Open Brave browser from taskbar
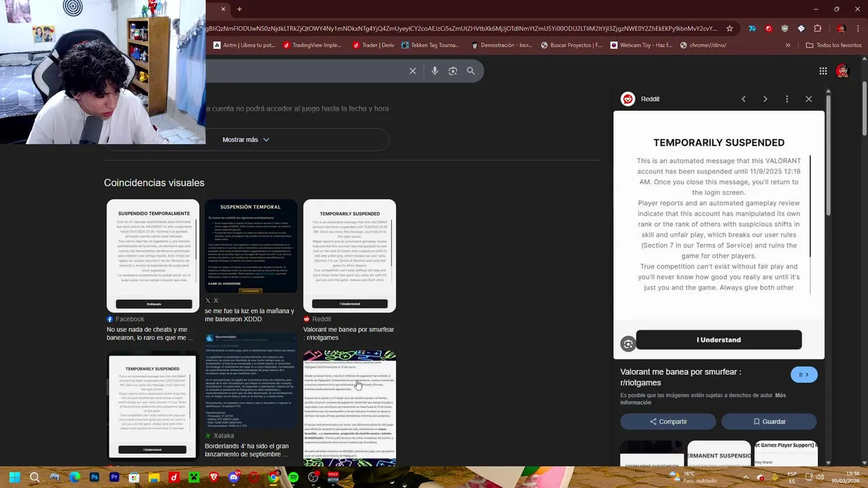868x488 pixels. tap(214, 477)
